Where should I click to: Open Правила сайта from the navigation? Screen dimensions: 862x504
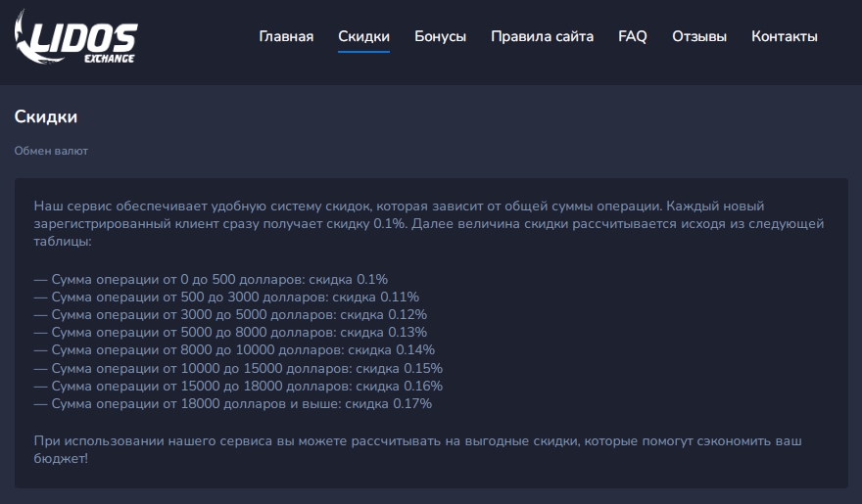(x=542, y=36)
